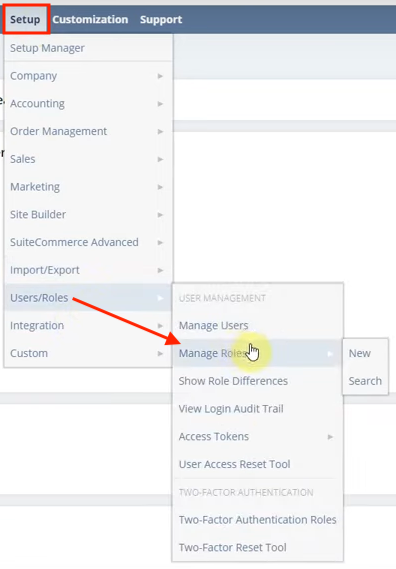Click the arrow beside SuiteCommerce Advanced
This screenshot has width=396, height=569.
tap(160, 243)
